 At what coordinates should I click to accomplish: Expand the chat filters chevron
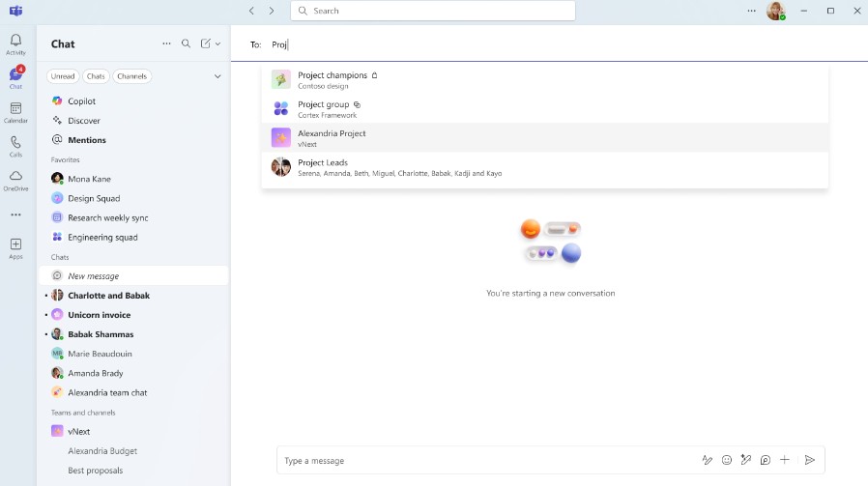217,76
